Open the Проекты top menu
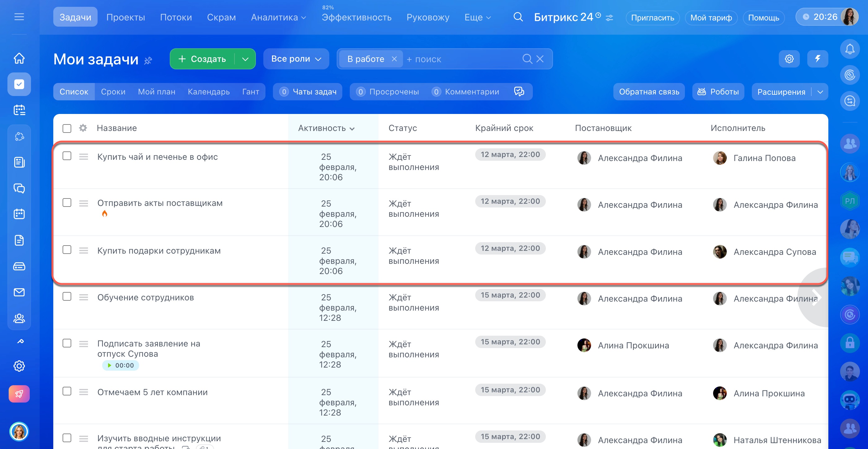 pyautogui.click(x=125, y=17)
